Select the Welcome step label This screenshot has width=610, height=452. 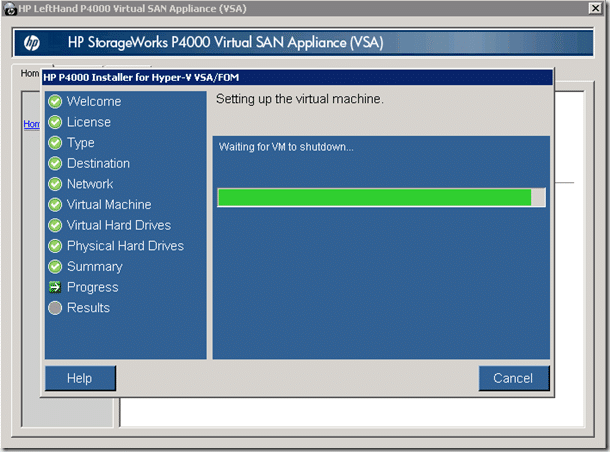click(94, 102)
